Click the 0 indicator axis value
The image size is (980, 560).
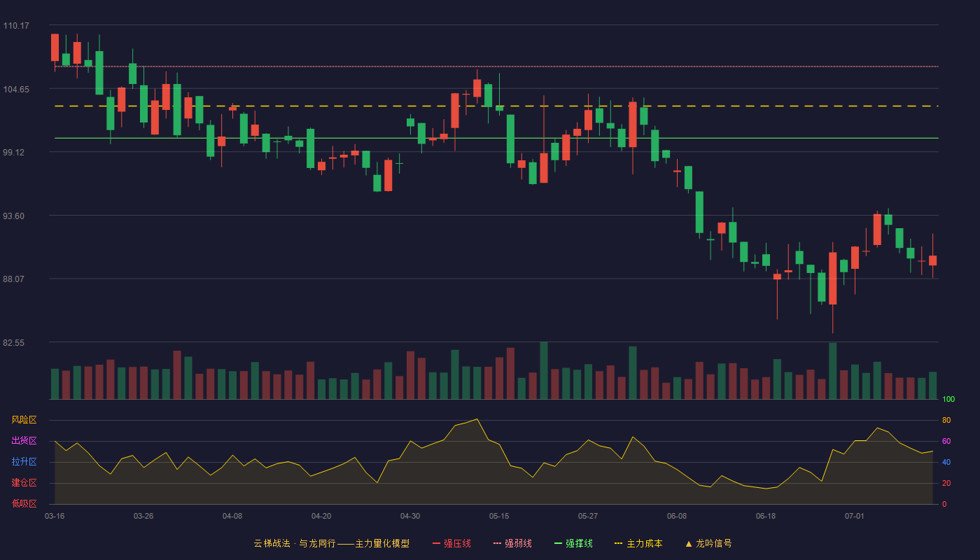point(944,504)
